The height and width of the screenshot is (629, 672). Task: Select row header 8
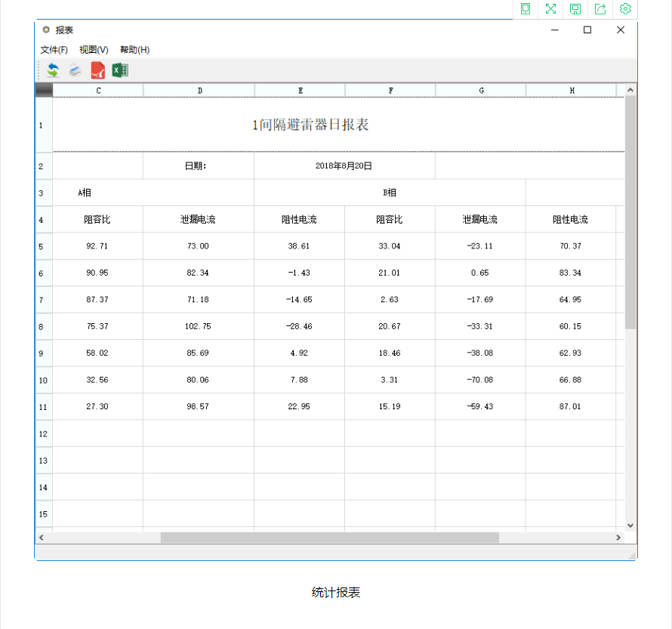click(x=44, y=326)
